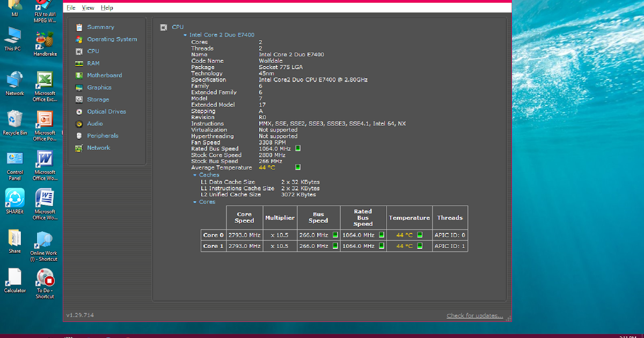Select the Audio speaker icon
Viewport: 644px width, 338px height.
tap(79, 123)
